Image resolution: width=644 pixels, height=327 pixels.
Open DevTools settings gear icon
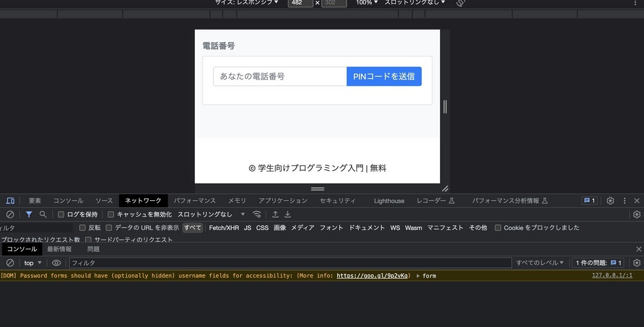(x=610, y=200)
